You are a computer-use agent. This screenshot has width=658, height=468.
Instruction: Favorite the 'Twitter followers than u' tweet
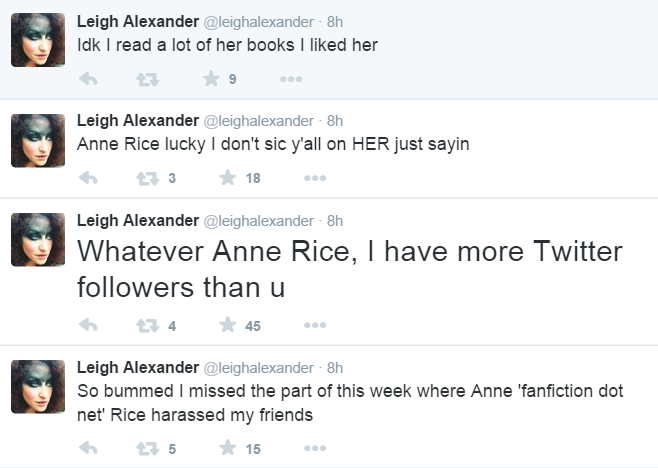(227, 324)
